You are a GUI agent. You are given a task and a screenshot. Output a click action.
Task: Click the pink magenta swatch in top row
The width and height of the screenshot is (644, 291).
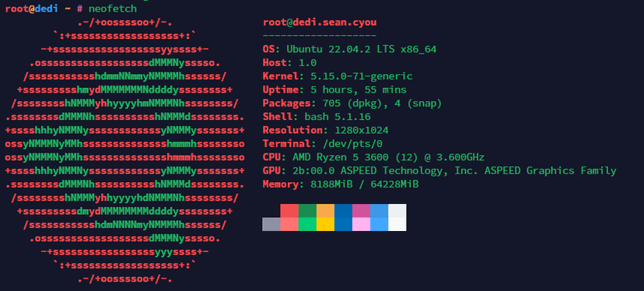click(362, 210)
